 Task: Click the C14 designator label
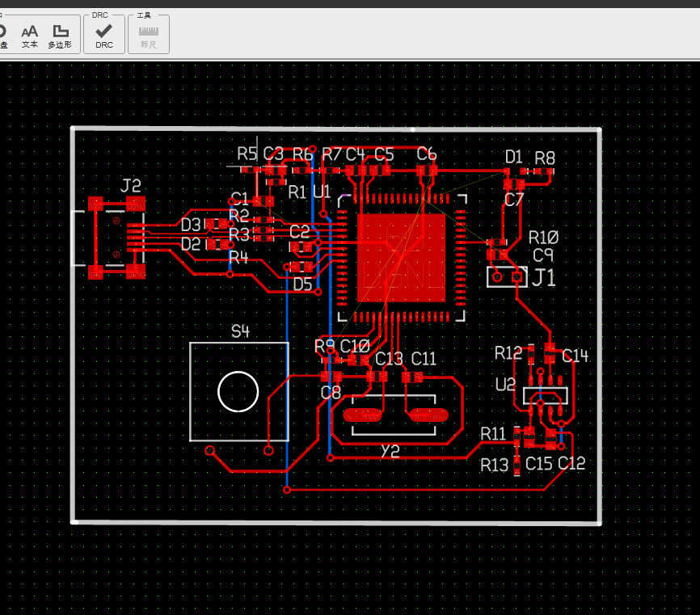coord(575,356)
